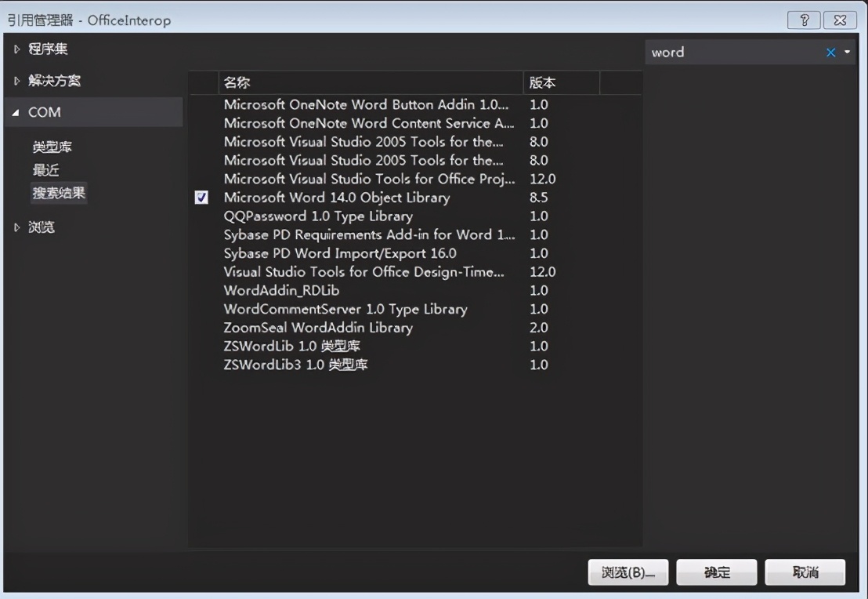Sort list by 版本 column header
Image resolution: width=868 pixels, height=599 pixels.
pos(560,83)
